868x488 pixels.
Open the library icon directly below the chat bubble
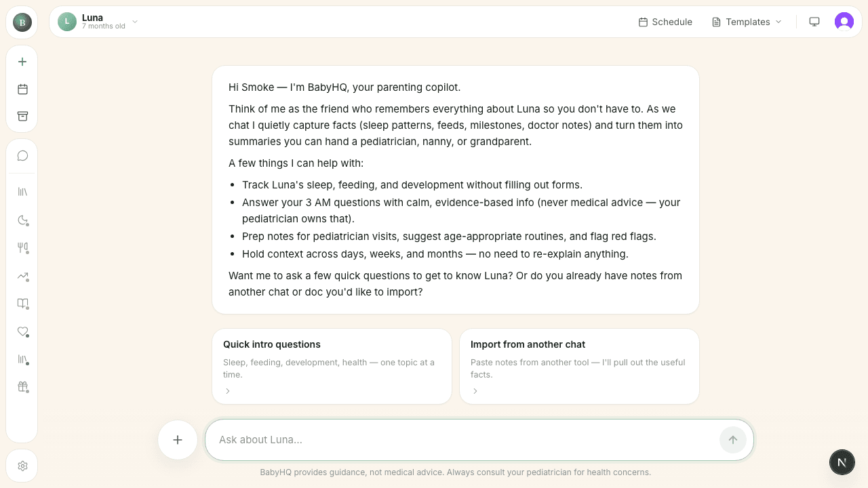(x=22, y=192)
